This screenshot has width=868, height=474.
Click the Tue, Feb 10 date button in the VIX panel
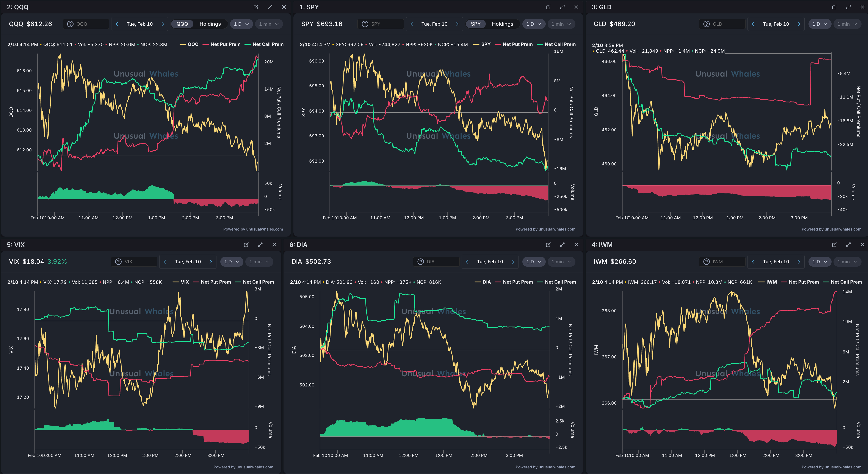pyautogui.click(x=188, y=262)
